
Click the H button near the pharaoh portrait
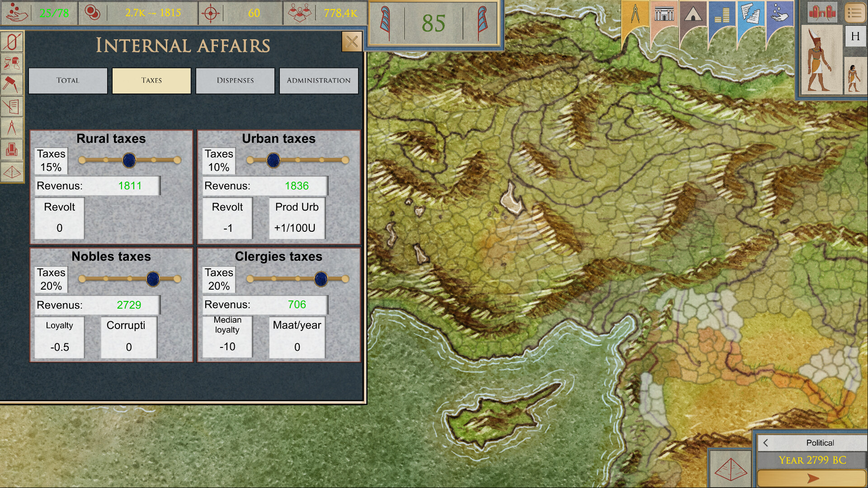click(x=855, y=37)
